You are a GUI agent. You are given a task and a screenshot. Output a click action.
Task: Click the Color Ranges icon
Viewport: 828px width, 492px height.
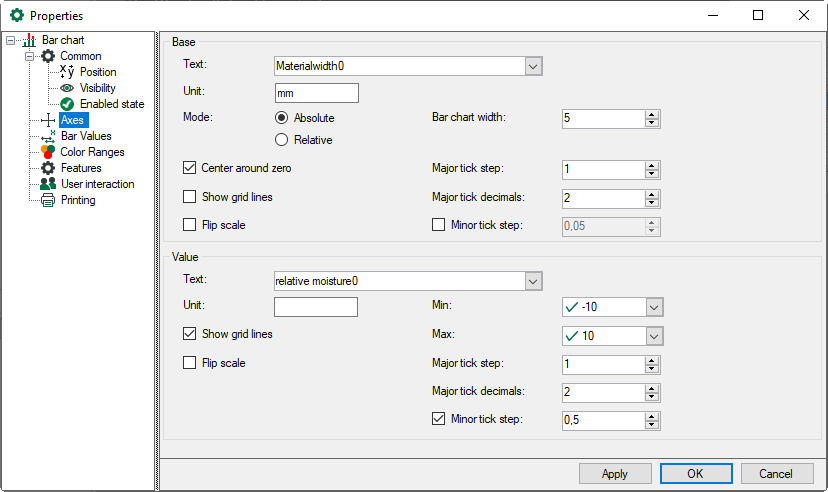[48, 152]
